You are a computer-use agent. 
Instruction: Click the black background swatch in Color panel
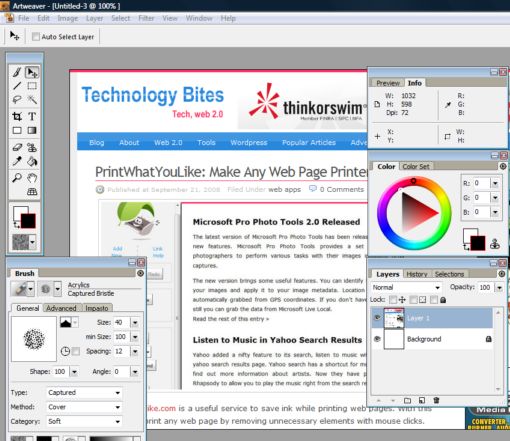(478, 243)
